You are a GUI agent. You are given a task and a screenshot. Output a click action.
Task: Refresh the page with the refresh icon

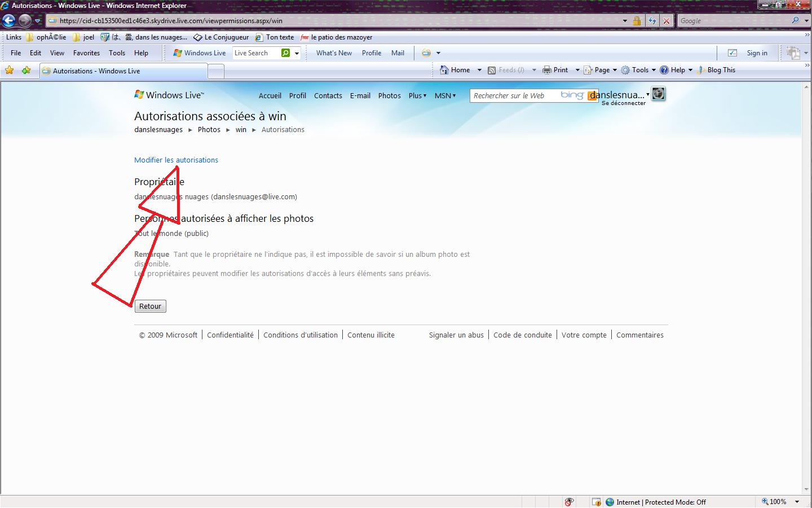click(x=652, y=21)
